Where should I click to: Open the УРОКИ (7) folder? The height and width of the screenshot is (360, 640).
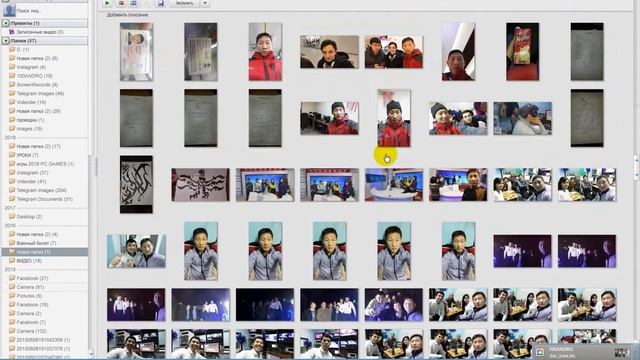(27, 155)
